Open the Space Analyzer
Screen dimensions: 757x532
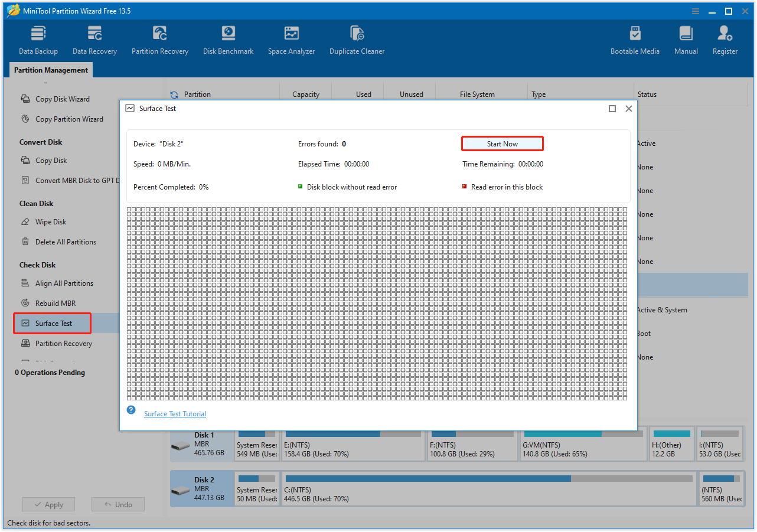click(291, 39)
